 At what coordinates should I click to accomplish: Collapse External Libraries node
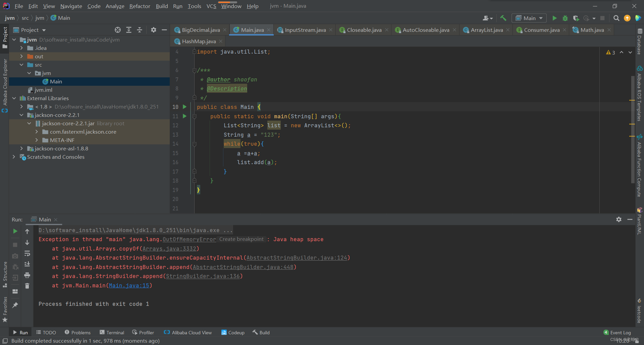tap(14, 98)
